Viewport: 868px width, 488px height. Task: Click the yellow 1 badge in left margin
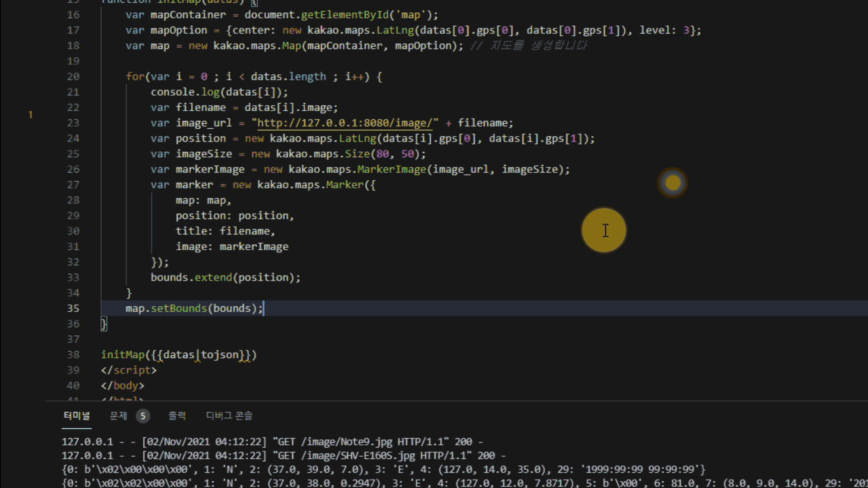pyautogui.click(x=30, y=115)
